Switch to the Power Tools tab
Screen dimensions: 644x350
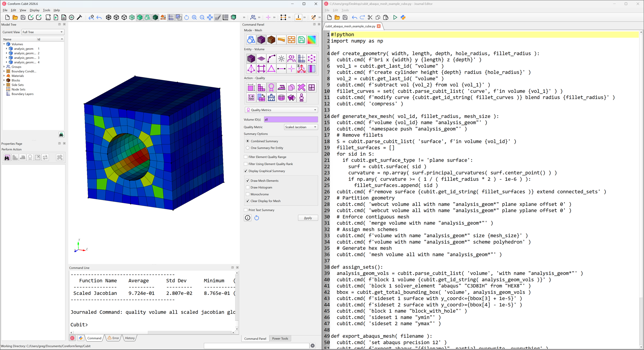coord(280,338)
